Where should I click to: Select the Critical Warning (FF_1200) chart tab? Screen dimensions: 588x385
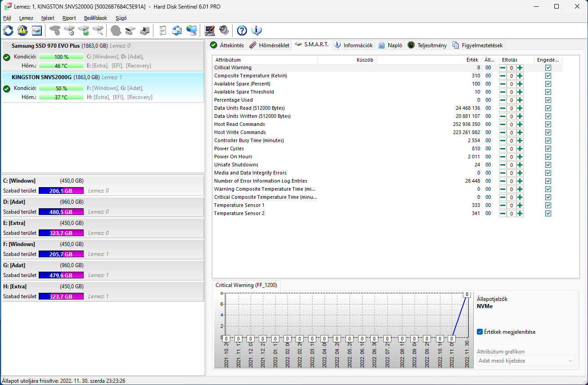pyautogui.click(x=247, y=285)
